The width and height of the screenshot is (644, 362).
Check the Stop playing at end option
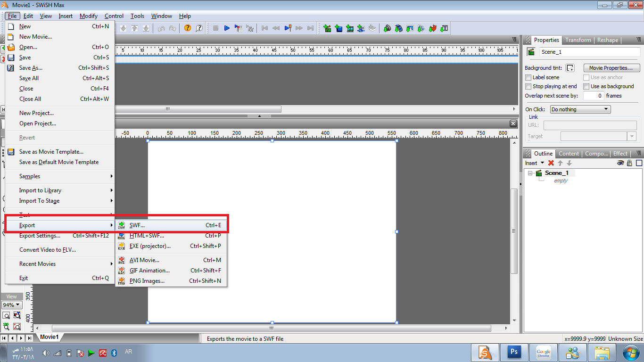tap(528, 86)
